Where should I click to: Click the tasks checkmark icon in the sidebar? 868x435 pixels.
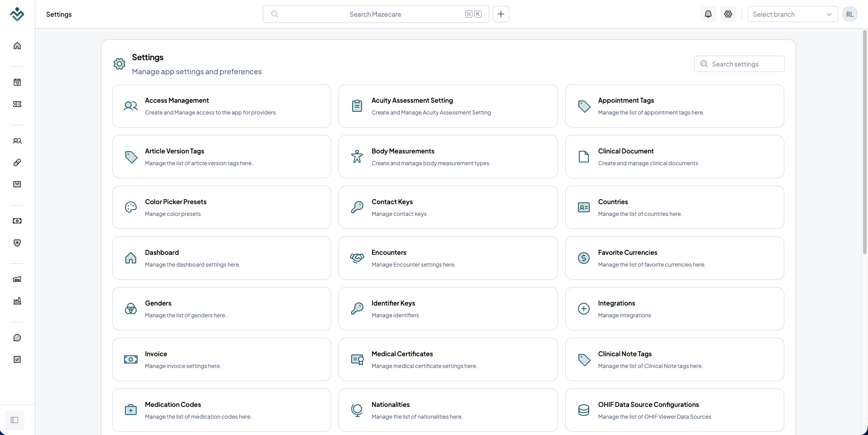tap(17, 359)
